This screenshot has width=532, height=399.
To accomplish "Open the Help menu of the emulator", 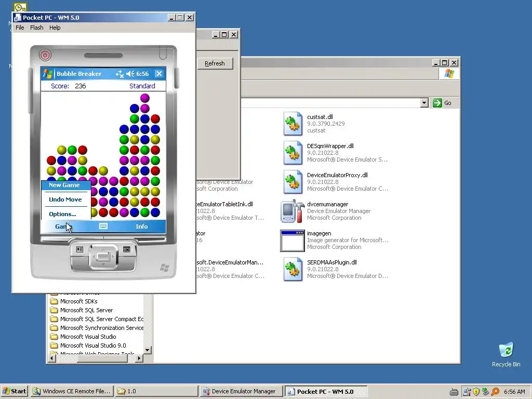I will coord(55,28).
